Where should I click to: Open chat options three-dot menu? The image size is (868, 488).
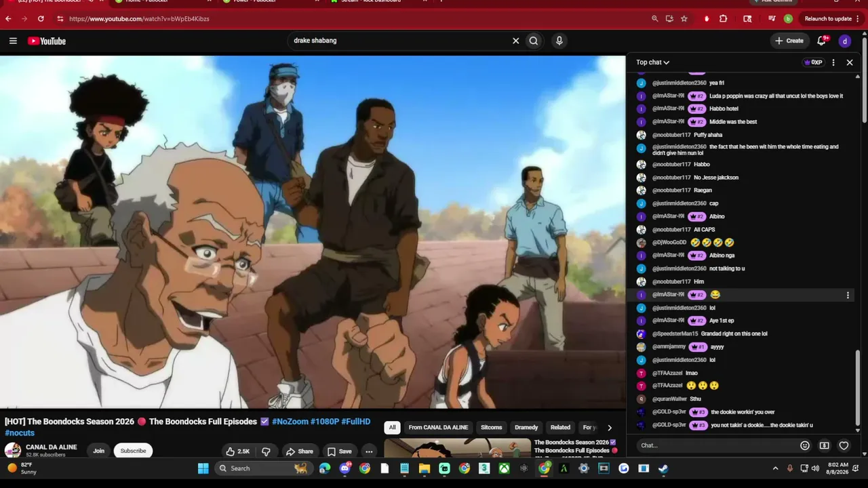[833, 62]
